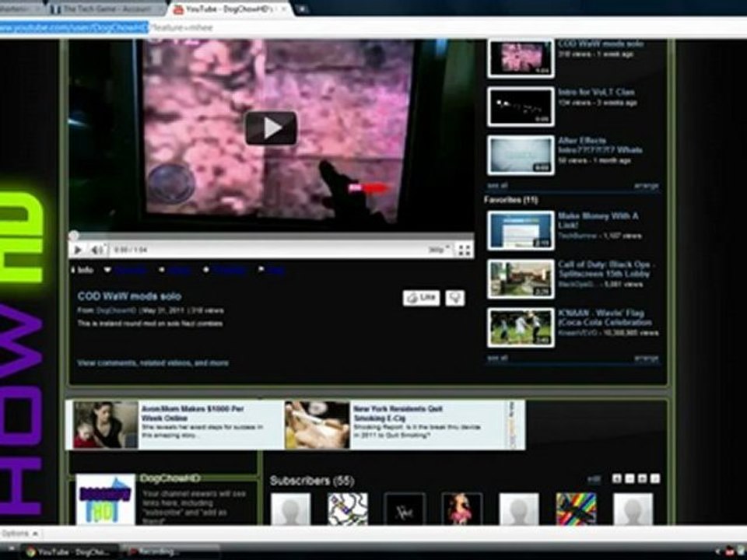The image size is (747, 560).
Task: Open the subscriber avatar with pink figure
Action: pos(461,509)
